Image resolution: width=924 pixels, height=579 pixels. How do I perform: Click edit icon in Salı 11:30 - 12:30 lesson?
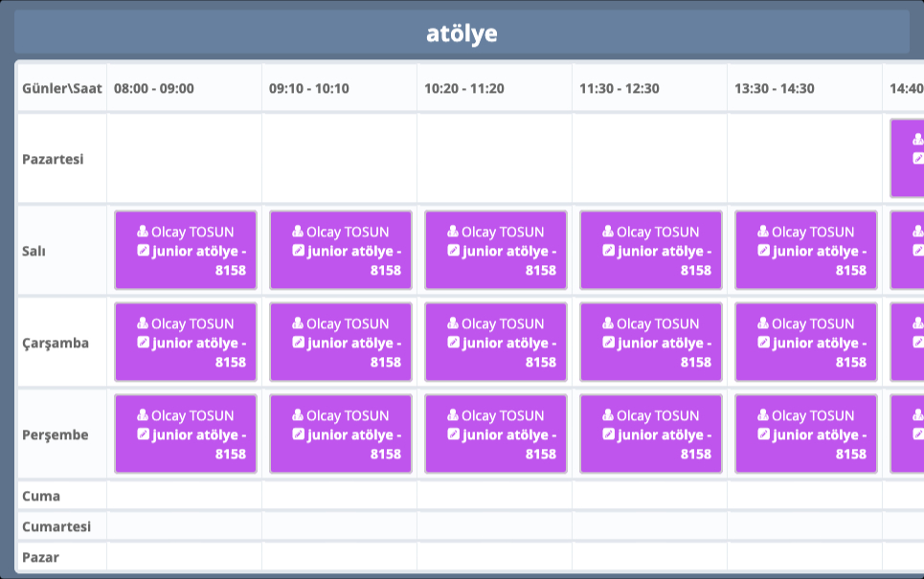[608, 251]
